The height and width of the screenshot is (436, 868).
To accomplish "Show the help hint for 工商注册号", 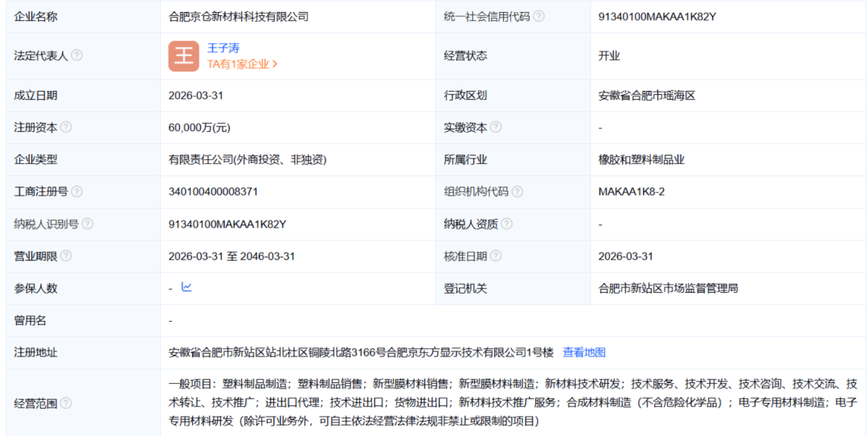I will [77, 191].
